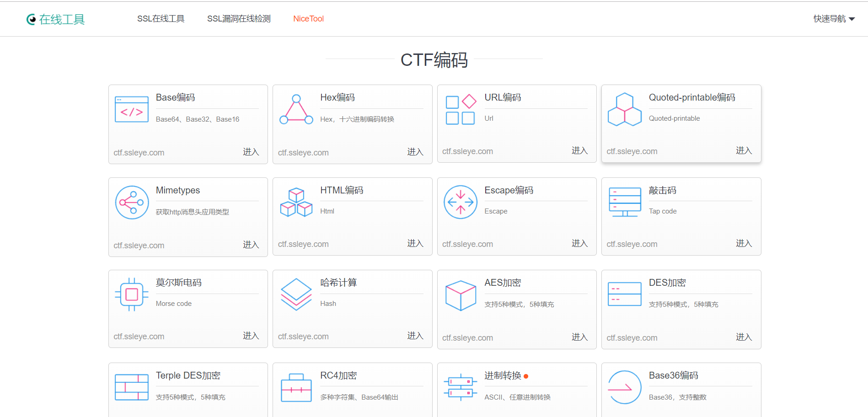Image resolution: width=868 pixels, height=417 pixels.
Task: Open the 敲击码 title link
Action: pos(663,190)
